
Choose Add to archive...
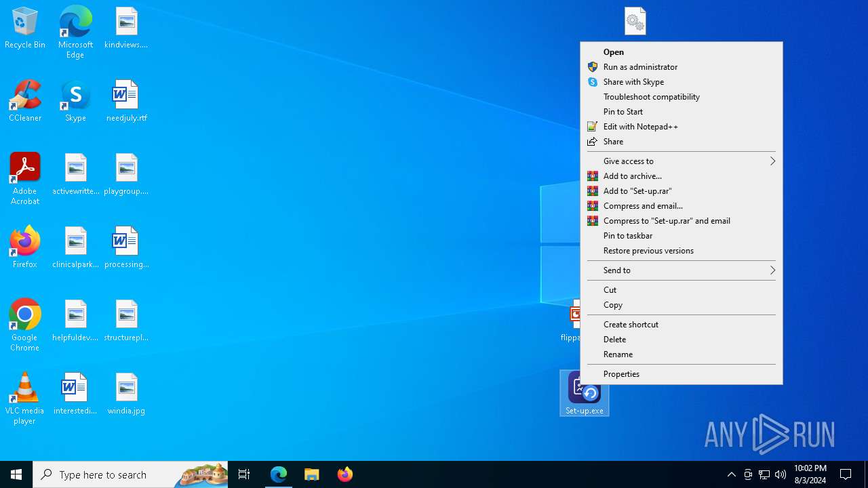(682, 176)
